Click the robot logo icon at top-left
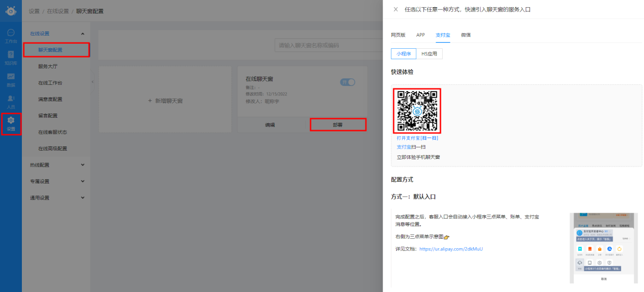 tap(11, 10)
